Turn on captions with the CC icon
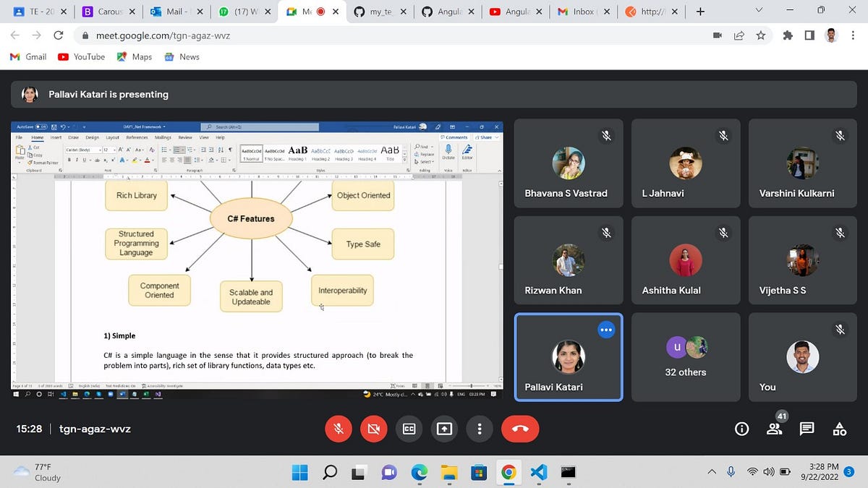Viewport: 868px width, 488px height. click(x=409, y=429)
